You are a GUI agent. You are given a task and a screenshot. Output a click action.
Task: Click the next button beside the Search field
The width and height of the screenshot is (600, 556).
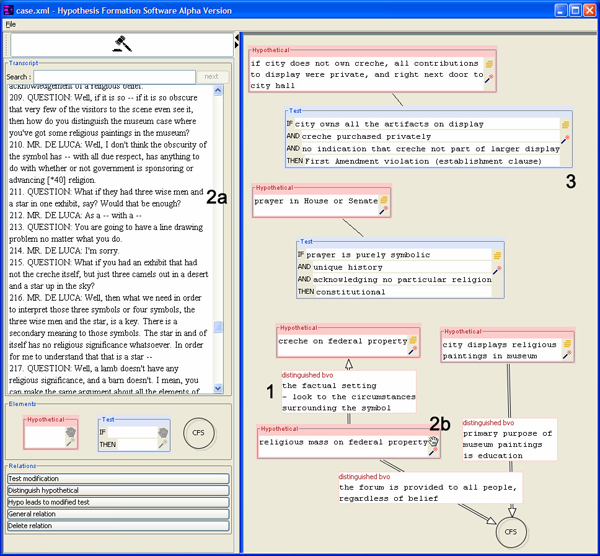click(212, 77)
